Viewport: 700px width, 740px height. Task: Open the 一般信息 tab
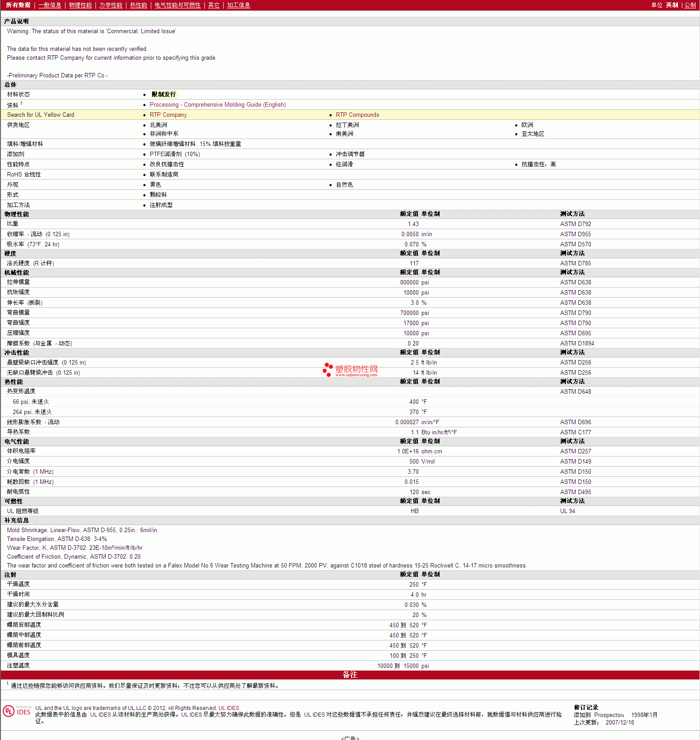pyautogui.click(x=50, y=5)
